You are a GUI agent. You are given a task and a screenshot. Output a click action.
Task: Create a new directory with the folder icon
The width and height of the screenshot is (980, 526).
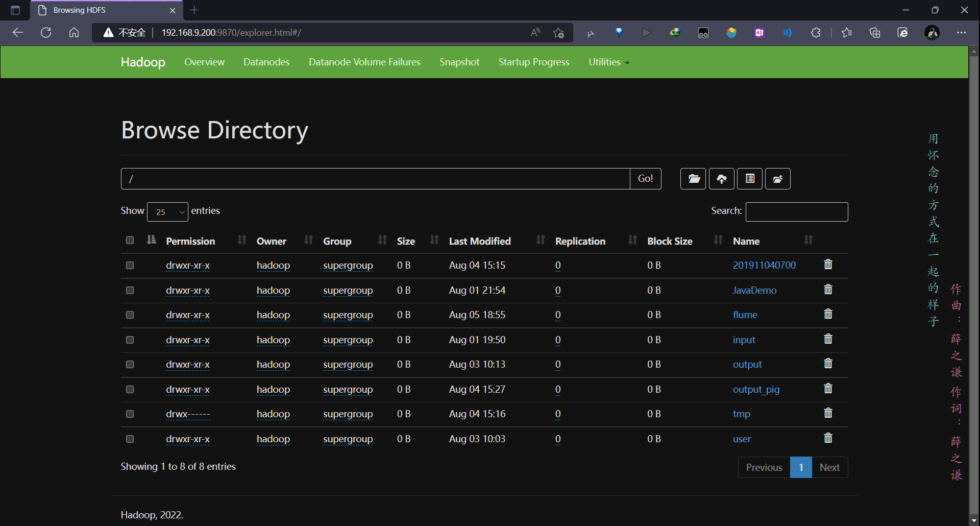coord(693,179)
